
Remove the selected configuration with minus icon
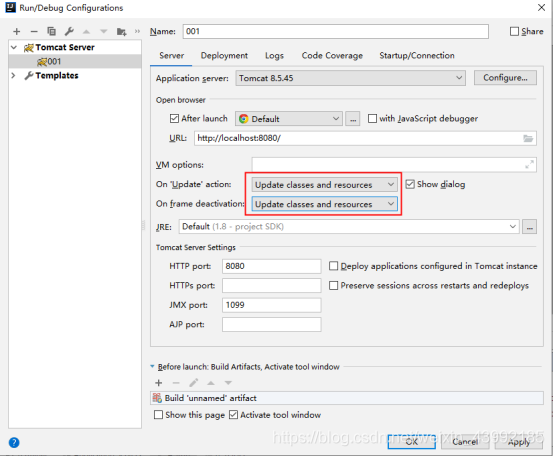pos(34,32)
